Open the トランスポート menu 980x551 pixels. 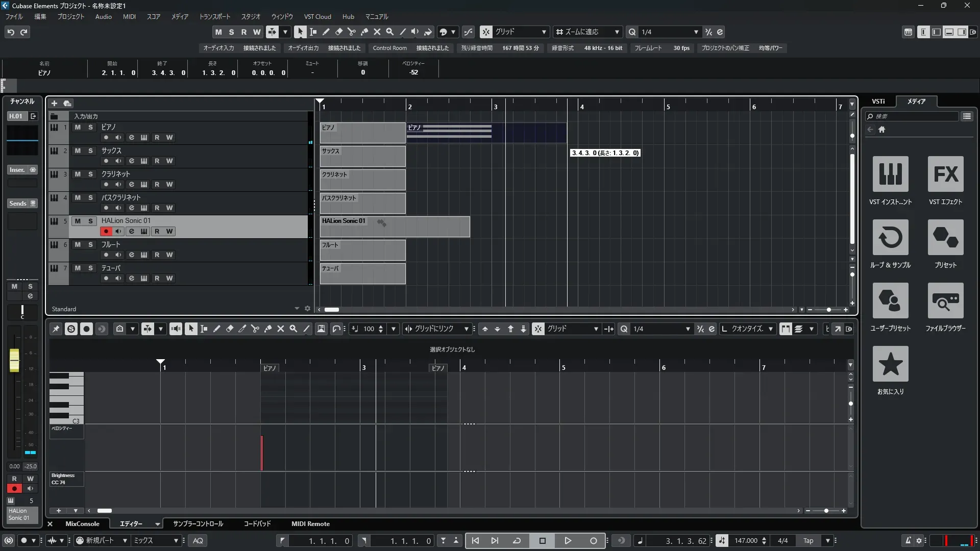pyautogui.click(x=214, y=16)
